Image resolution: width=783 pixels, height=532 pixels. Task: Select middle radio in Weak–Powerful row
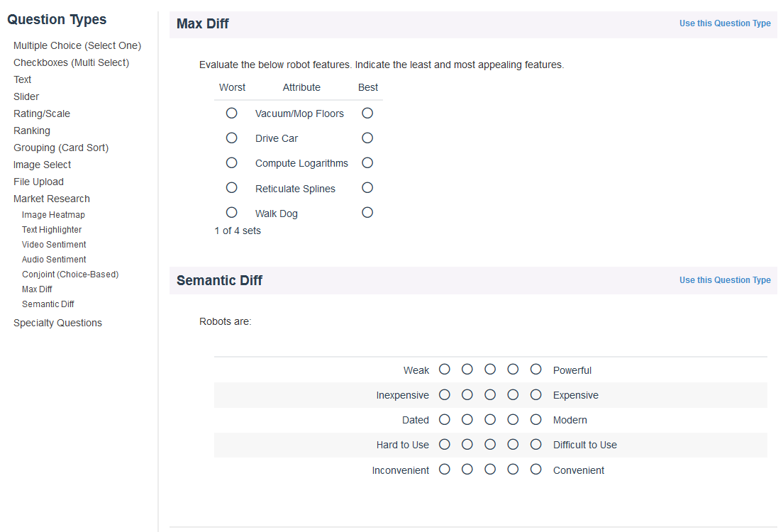coord(490,370)
